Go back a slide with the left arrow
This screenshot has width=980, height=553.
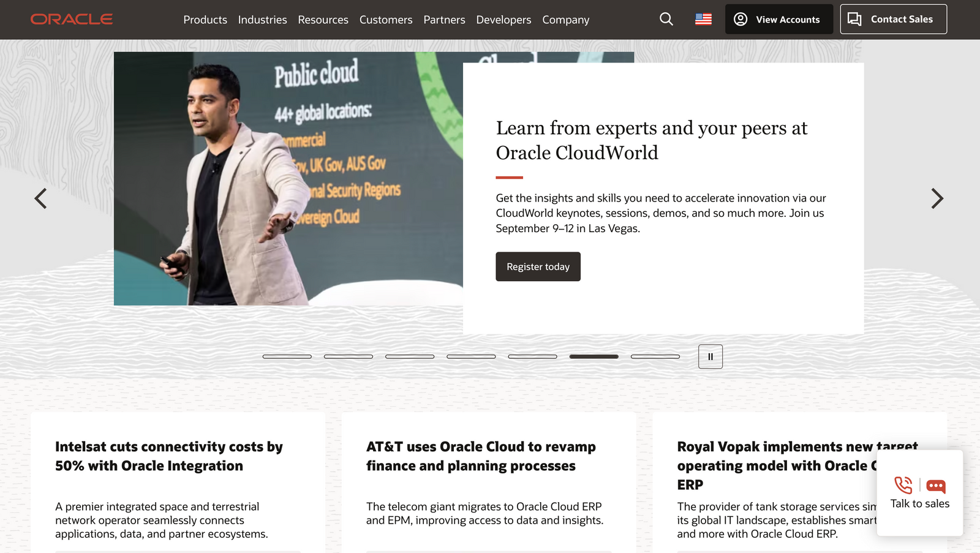[x=40, y=198]
